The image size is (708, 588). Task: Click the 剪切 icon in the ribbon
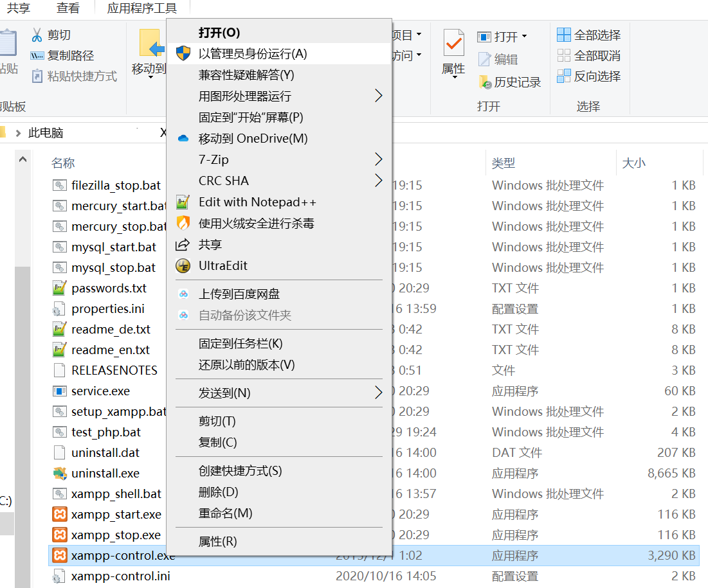(x=59, y=33)
